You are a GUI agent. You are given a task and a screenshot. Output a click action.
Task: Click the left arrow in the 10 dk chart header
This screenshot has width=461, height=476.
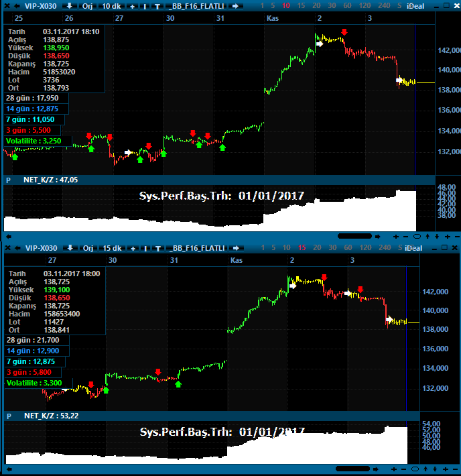point(17,6)
